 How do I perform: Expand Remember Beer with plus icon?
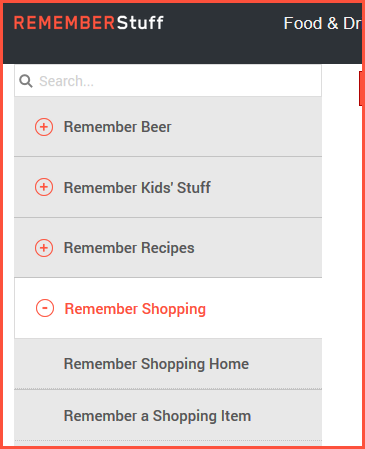tap(44, 127)
